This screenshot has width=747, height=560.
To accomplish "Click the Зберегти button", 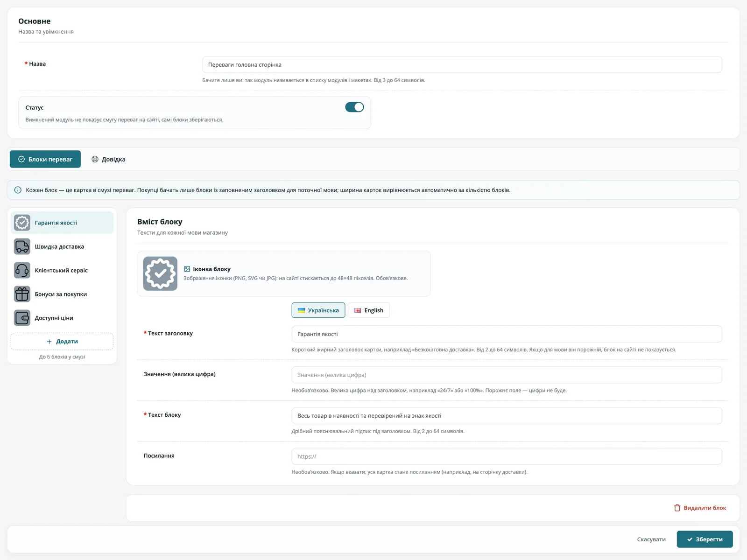I will (x=705, y=539).
